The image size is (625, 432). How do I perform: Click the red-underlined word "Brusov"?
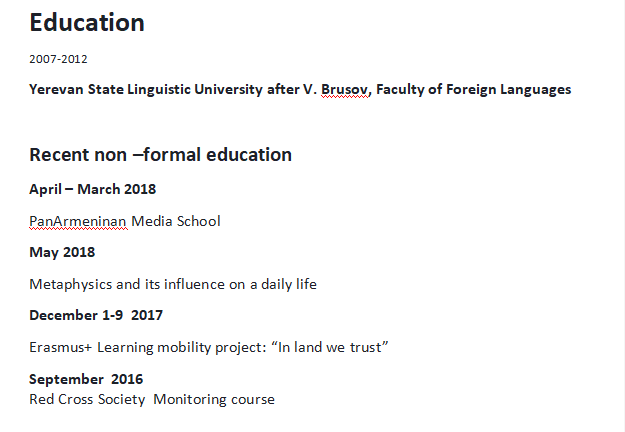point(343,89)
